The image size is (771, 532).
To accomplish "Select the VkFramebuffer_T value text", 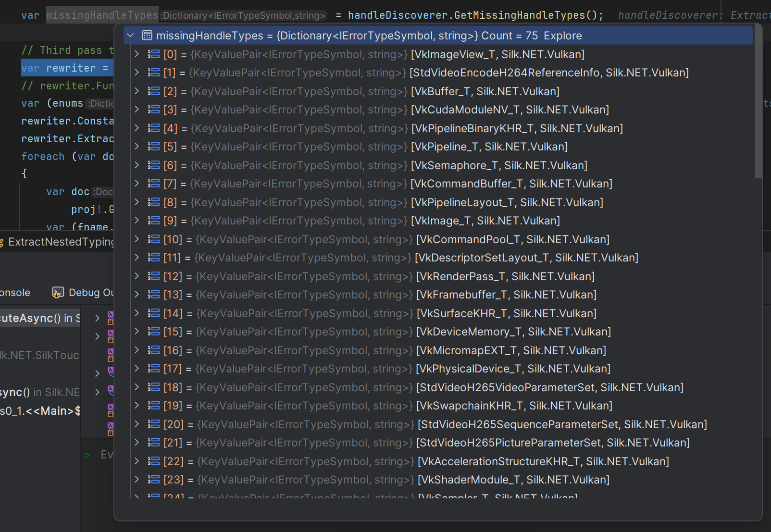I will (x=506, y=295).
